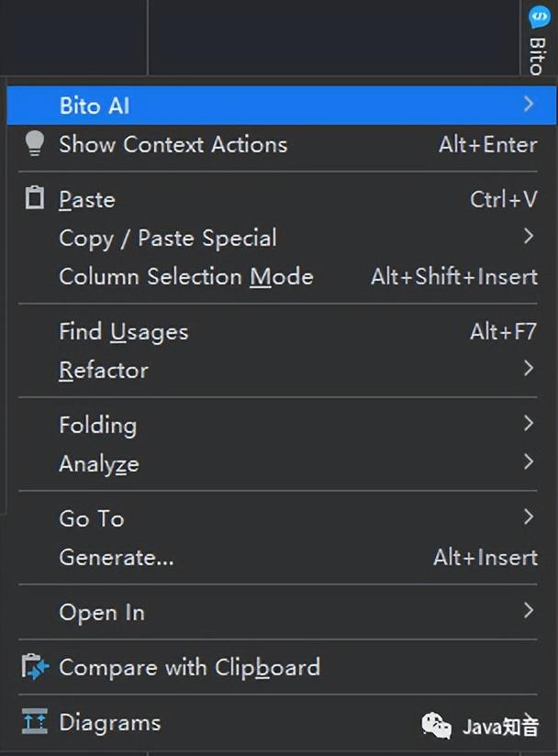Click the lightbulb Show Context Actions icon

pyautogui.click(x=34, y=144)
